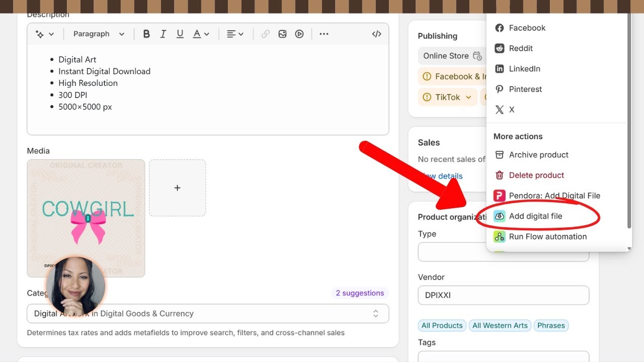Click the All Western Arts collection tag
644x362 pixels.
coord(500,325)
